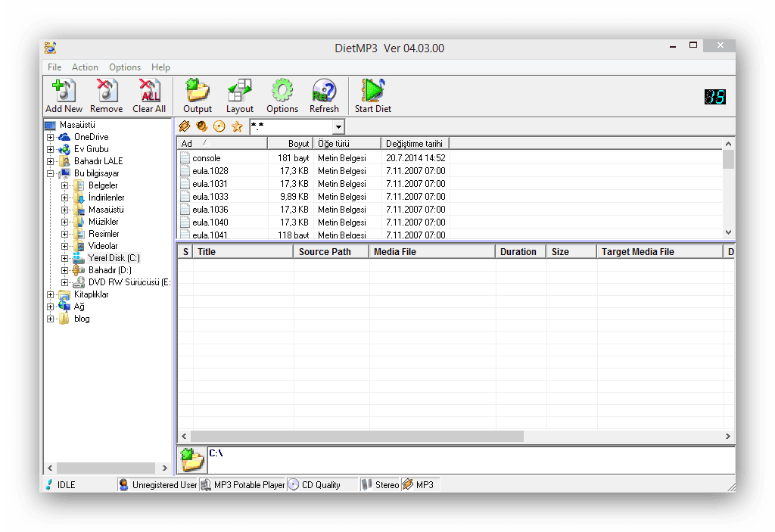Image resolution: width=775 pixels, height=532 pixels.
Task: Click the star favorites filter icon
Action: [237, 126]
